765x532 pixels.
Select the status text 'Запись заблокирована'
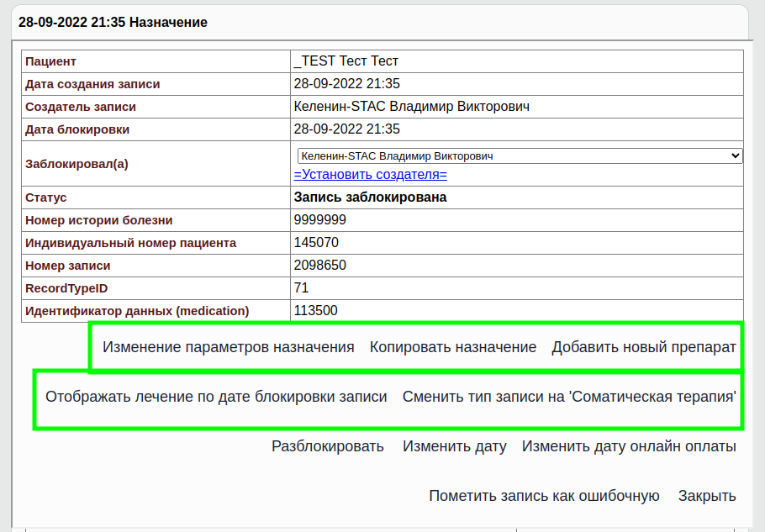370,198
